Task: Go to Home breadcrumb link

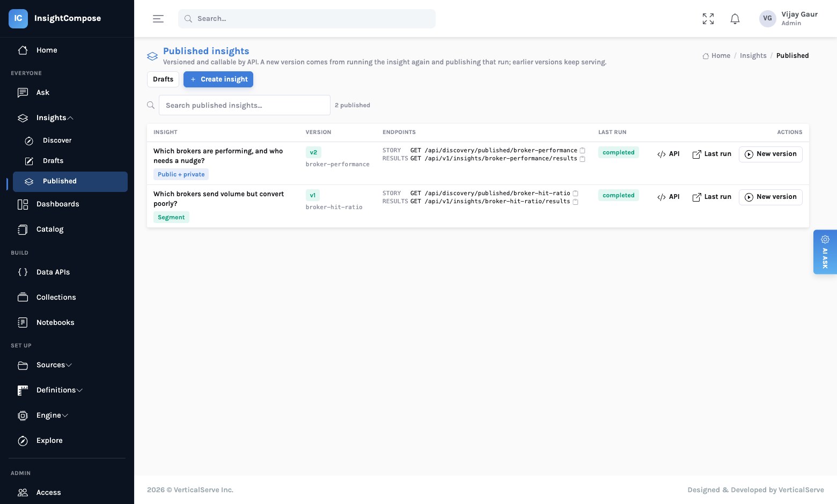Action: [716, 56]
